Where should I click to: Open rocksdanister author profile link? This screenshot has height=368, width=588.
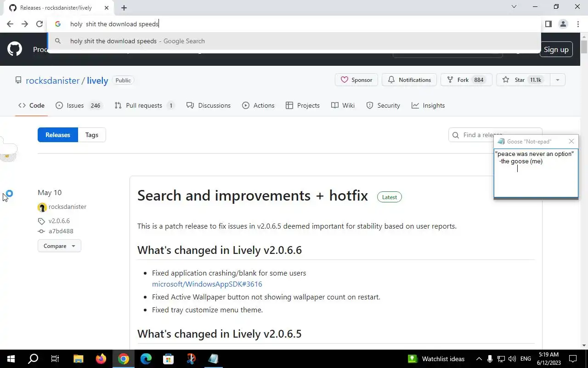coord(68,207)
